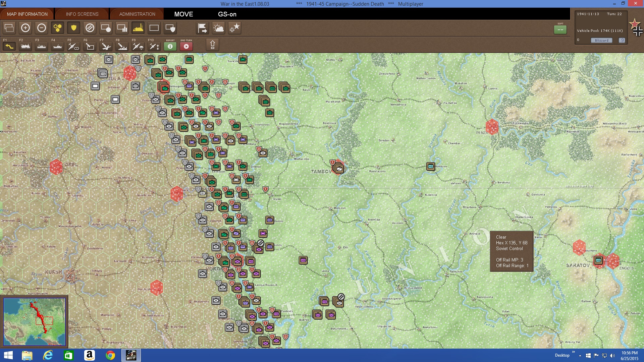Launch Internet Explorer from taskbar

pyautogui.click(x=48, y=355)
